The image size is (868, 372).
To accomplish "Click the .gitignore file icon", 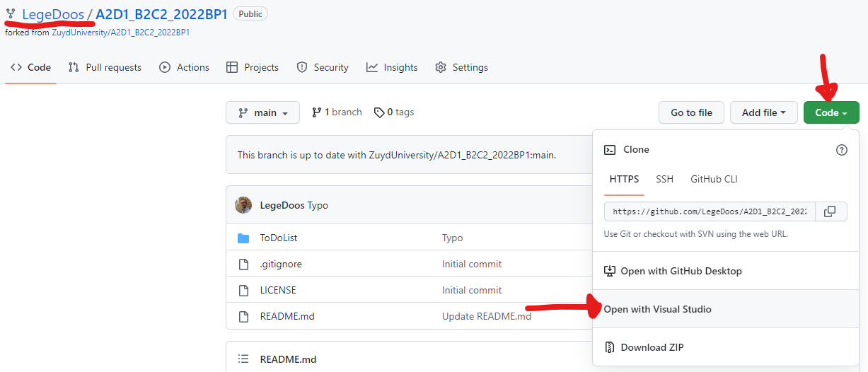I will pos(243,265).
